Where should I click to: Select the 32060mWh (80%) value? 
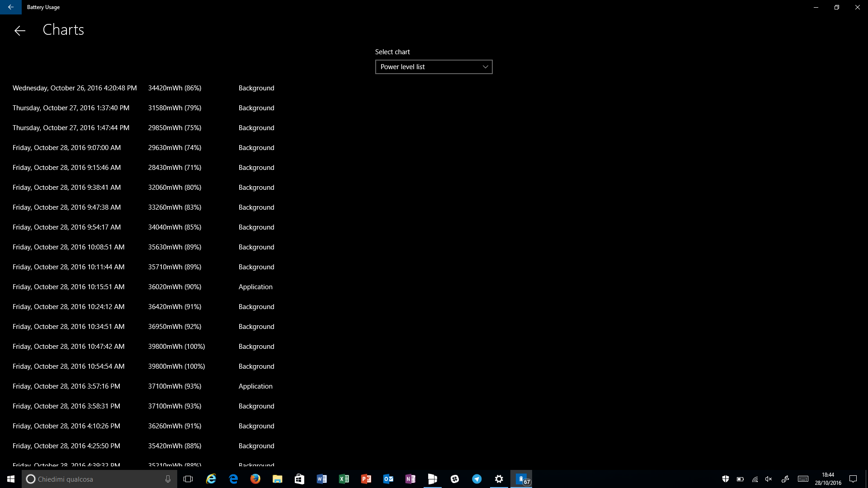175,188
